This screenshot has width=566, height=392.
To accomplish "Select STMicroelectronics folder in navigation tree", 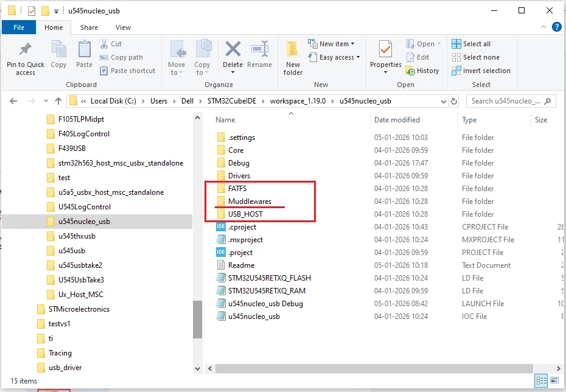I will point(79,309).
